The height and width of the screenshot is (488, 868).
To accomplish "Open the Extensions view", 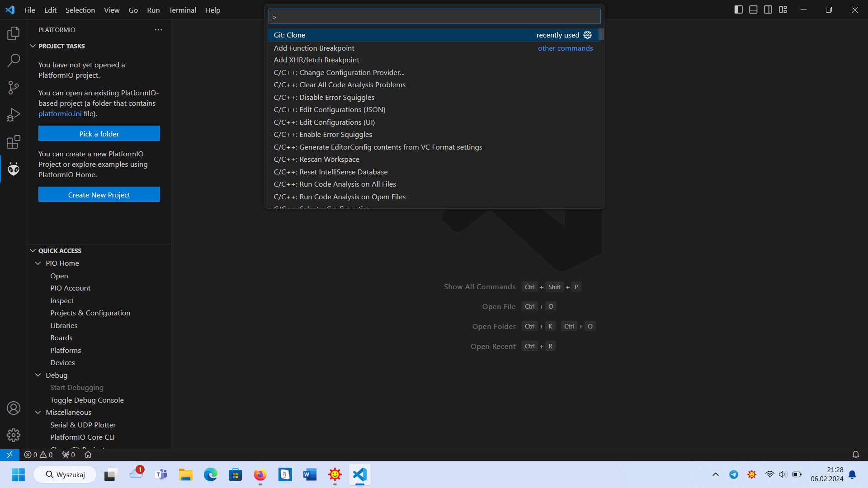I will pyautogui.click(x=14, y=142).
